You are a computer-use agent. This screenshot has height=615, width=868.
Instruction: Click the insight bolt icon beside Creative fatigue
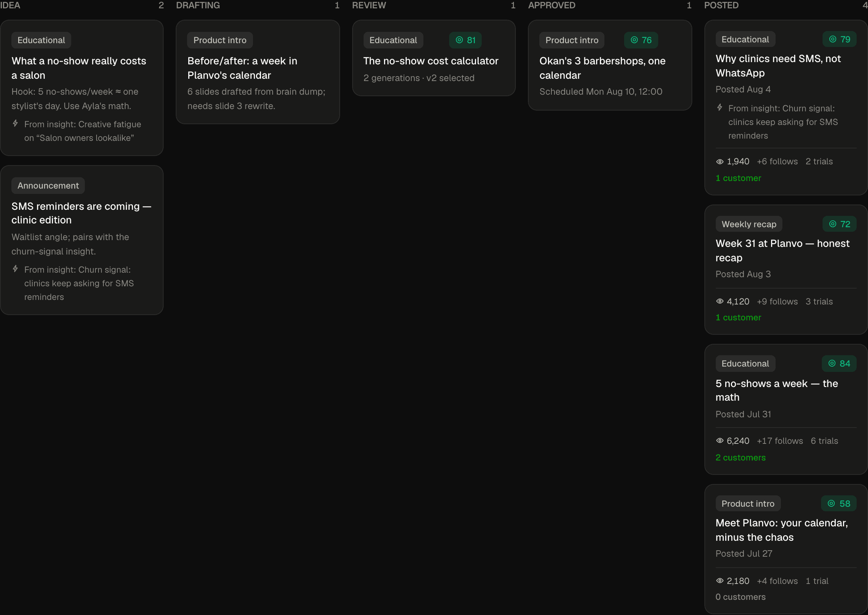pyautogui.click(x=15, y=123)
